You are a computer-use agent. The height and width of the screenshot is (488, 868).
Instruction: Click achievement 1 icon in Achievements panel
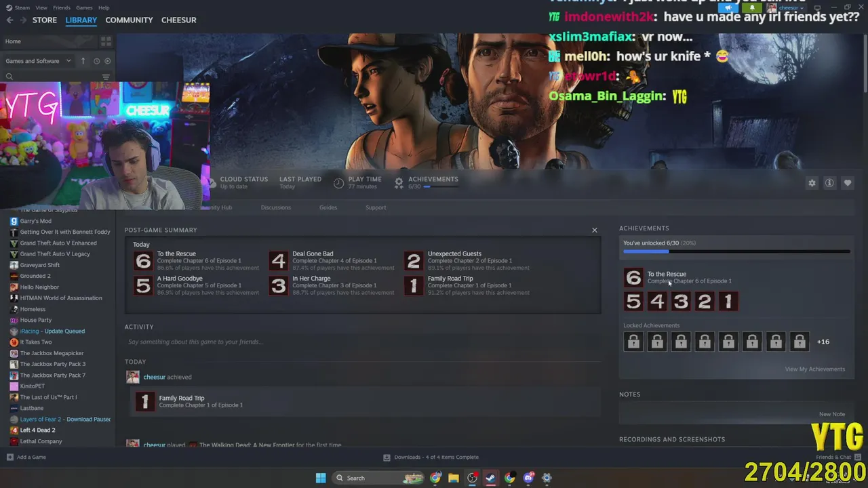coord(728,301)
